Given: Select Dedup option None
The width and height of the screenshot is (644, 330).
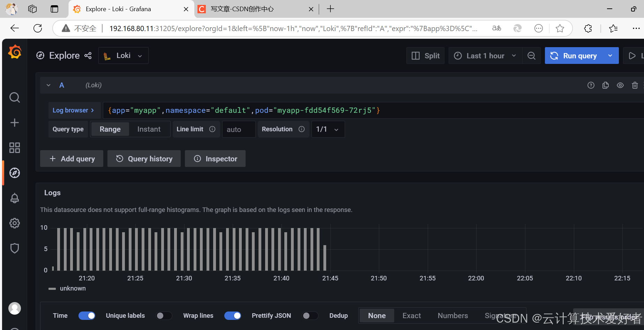Looking at the screenshot, I should pyautogui.click(x=377, y=316).
